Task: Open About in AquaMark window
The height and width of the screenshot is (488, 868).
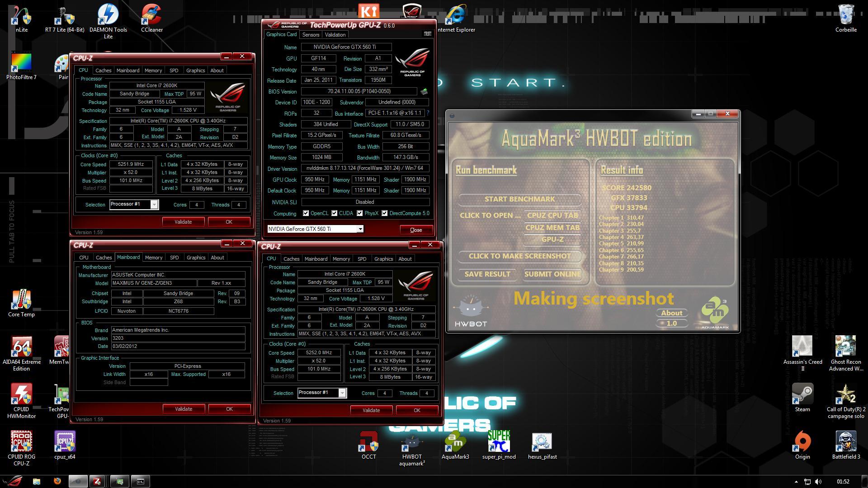Action: (x=672, y=313)
